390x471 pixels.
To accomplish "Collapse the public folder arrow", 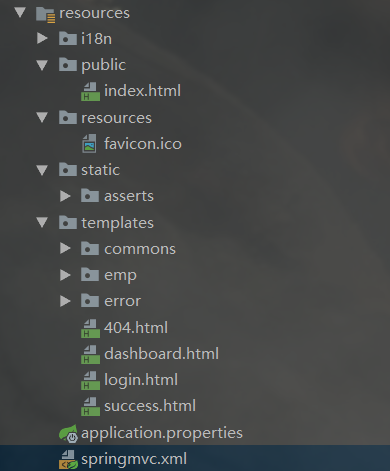I will [42, 65].
